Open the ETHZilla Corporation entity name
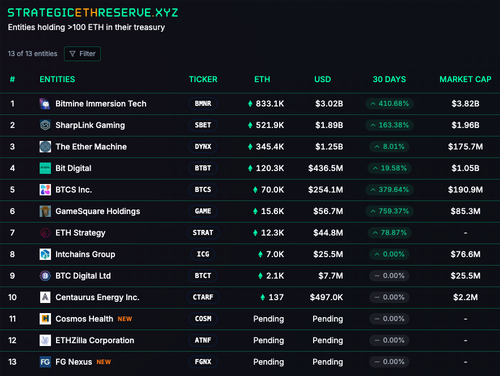This screenshot has width=500, height=376. (95, 340)
